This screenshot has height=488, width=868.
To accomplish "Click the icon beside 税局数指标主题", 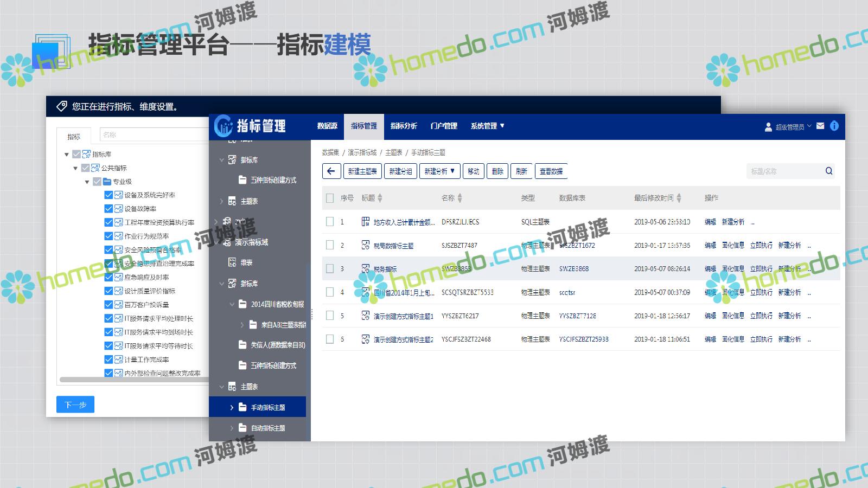I will tap(366, 245).
